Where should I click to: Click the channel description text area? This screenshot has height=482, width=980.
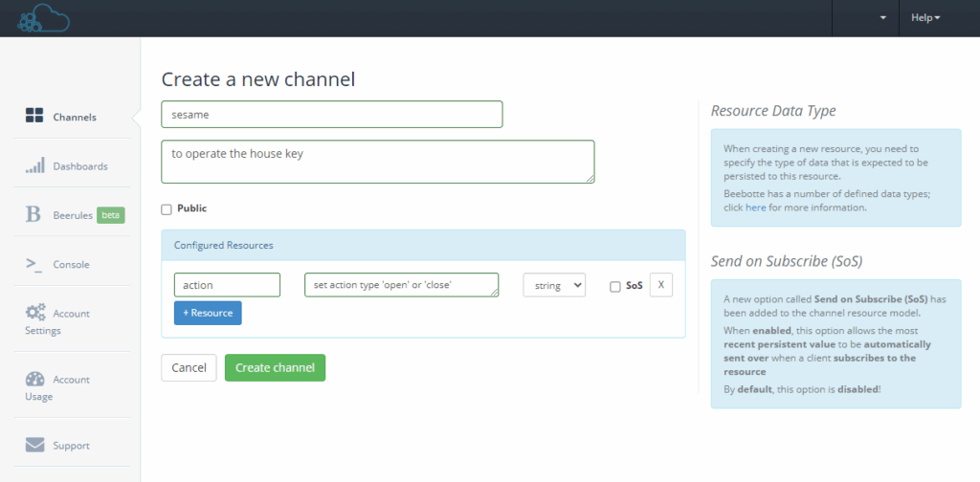[377, 162]
